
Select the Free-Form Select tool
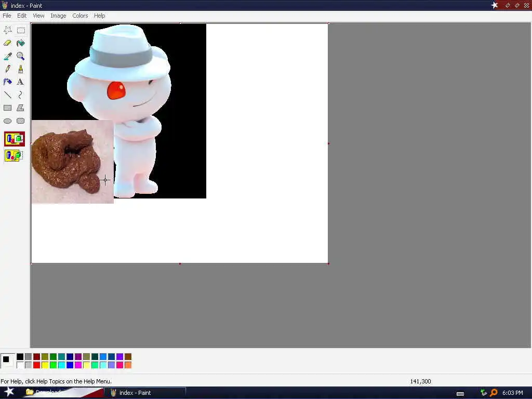tap(7, 30)
